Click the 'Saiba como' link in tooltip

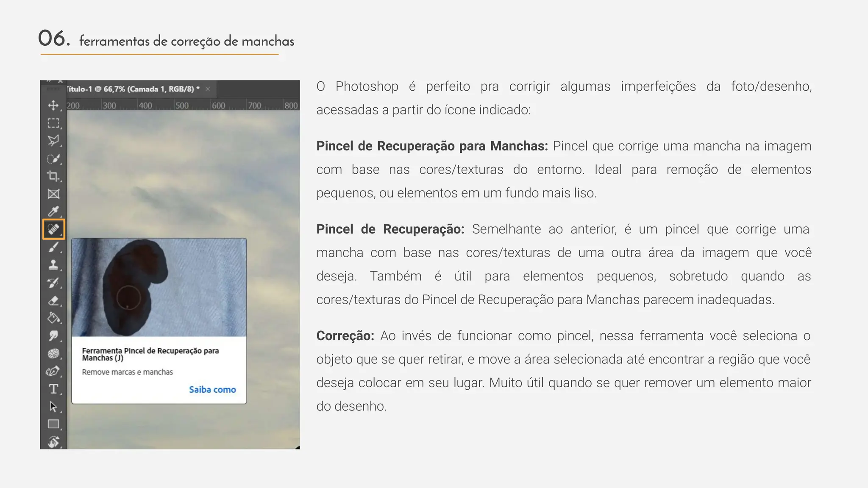coord(212,389)
